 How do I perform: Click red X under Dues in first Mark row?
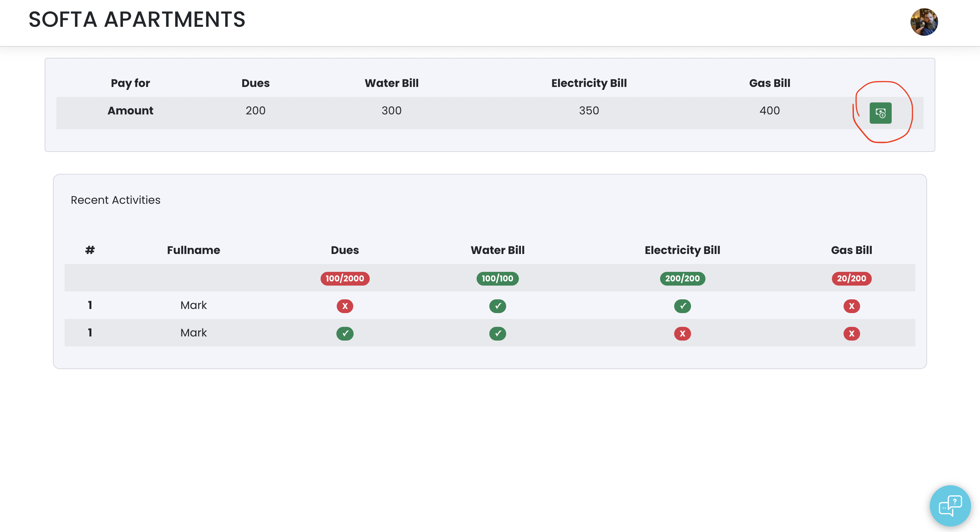coord(345,306)
